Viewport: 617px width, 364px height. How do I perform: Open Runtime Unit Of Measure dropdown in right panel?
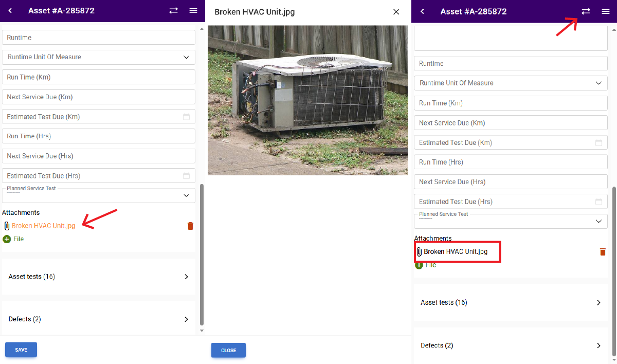(x=511, y=83)
